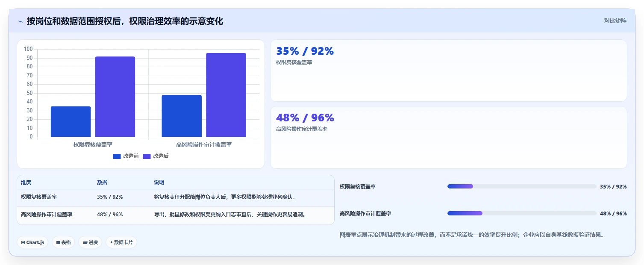Click the 35% / 92% progress value

613,187
